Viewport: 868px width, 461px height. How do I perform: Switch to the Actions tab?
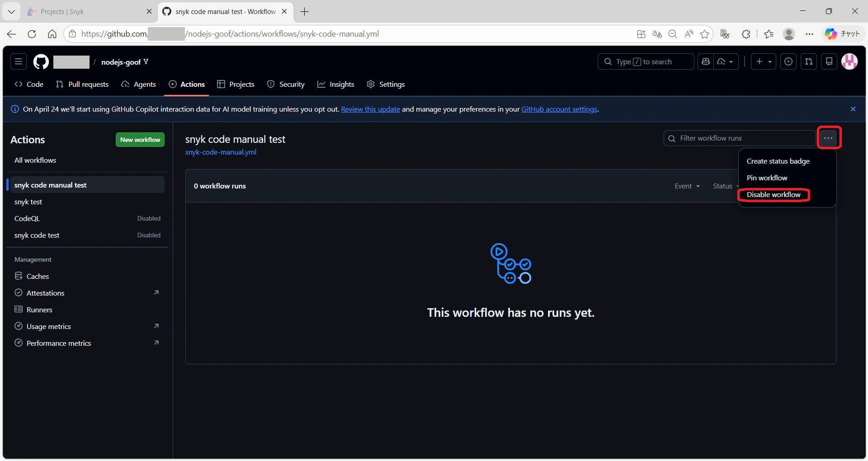point(187,84)
